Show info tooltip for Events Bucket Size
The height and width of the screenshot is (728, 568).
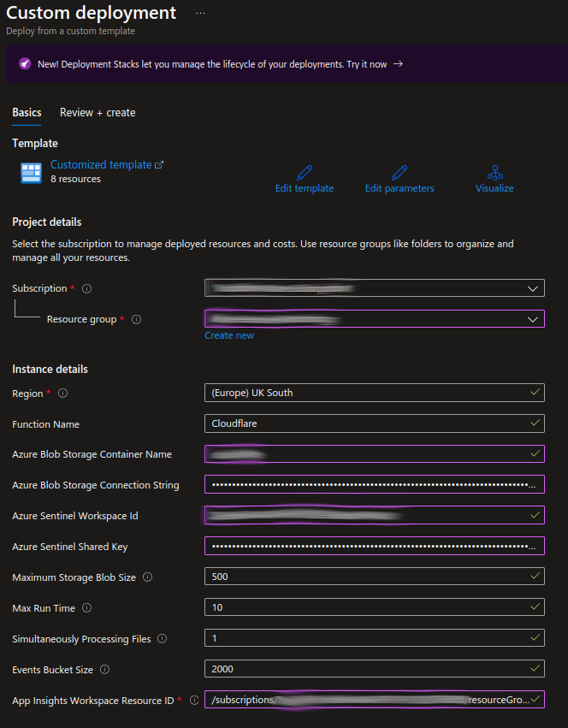coord(104,670)
